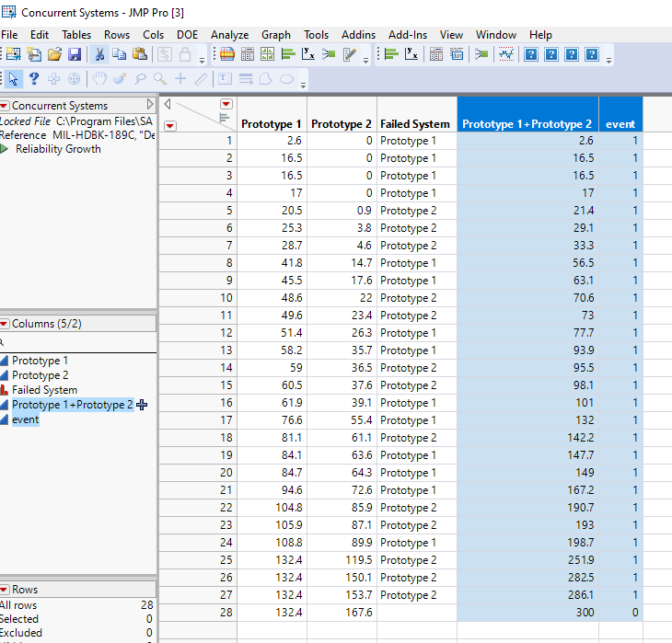Open the DOE menu
Image resolution: width=672 pixels, height=643 pixels.
click(x=187, y=35)
